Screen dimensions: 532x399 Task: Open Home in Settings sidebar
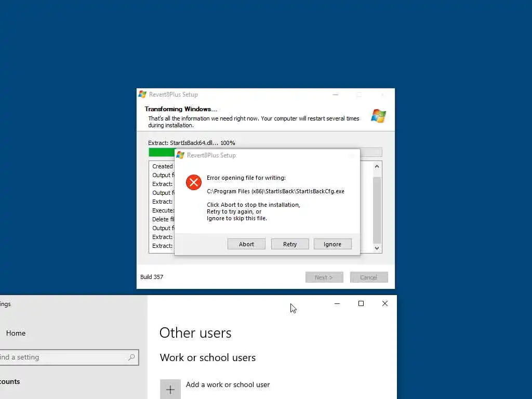[16, 333]
